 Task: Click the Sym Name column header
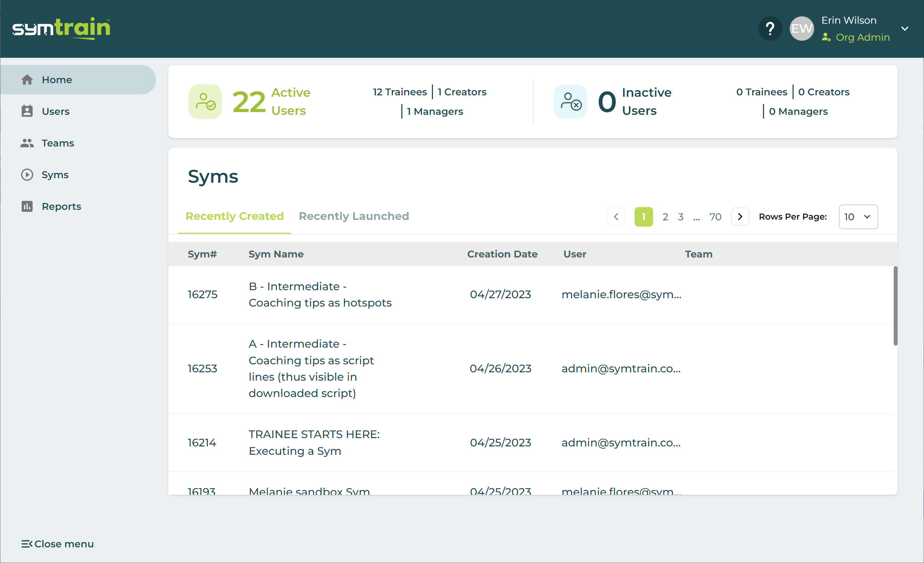(x=276, y=254)
